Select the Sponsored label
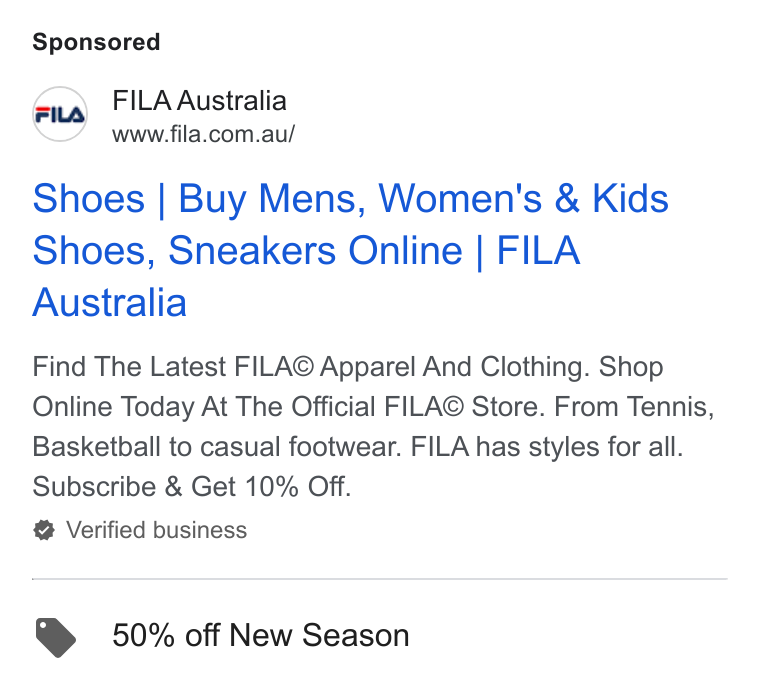Viewport: 760px width, 696px height. [x=96, y=42]
